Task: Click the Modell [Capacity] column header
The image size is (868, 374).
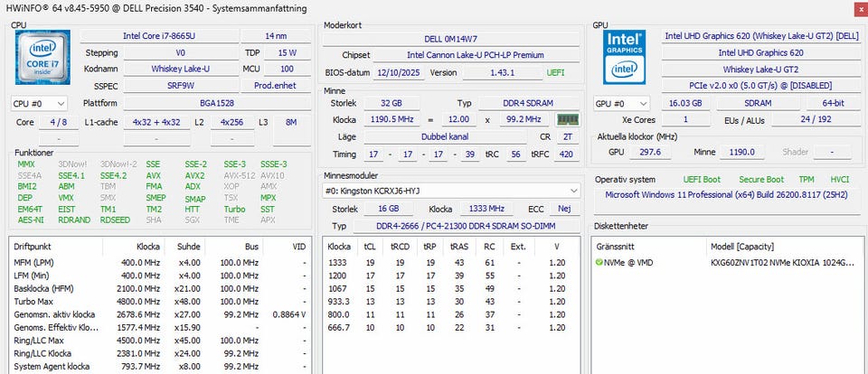Action: (x=740, y=246)
